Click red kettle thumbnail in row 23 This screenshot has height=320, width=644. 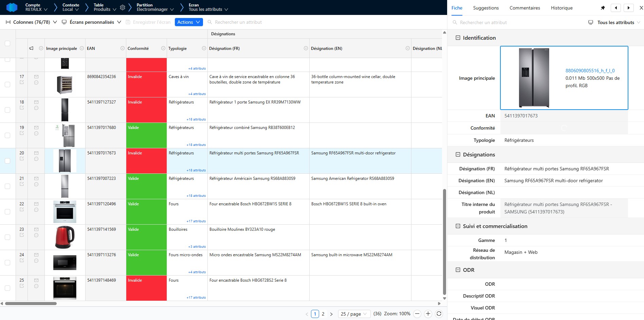65,237
